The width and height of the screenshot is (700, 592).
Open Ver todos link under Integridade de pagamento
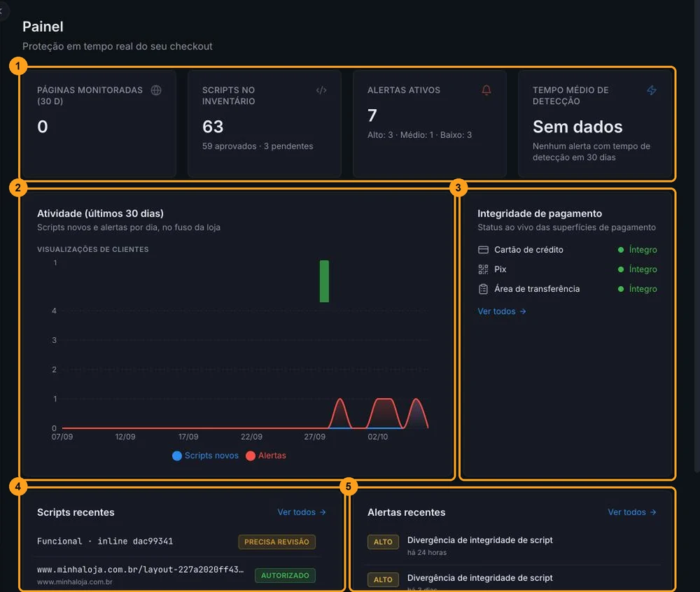click(x=502, y=311)
